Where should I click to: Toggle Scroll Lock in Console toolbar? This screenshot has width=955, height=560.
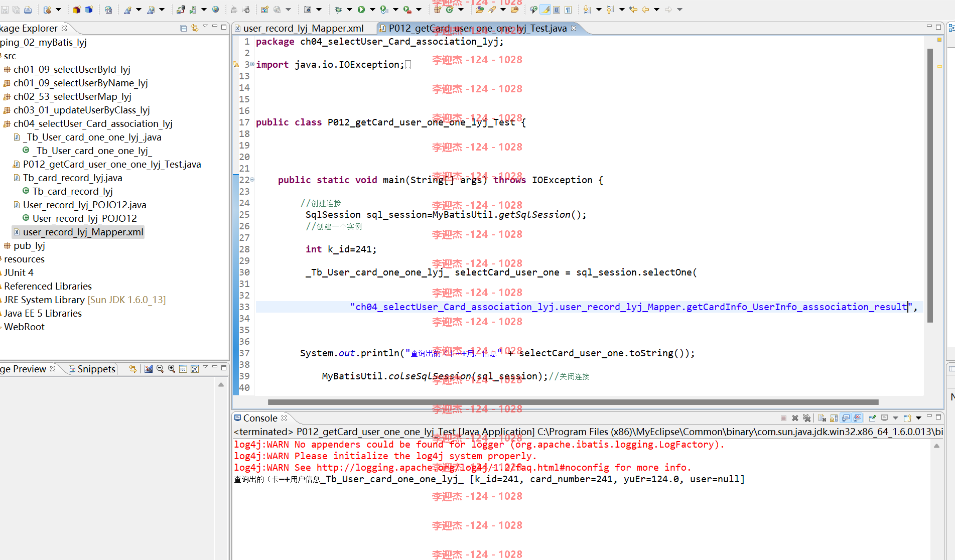(834, 418)
